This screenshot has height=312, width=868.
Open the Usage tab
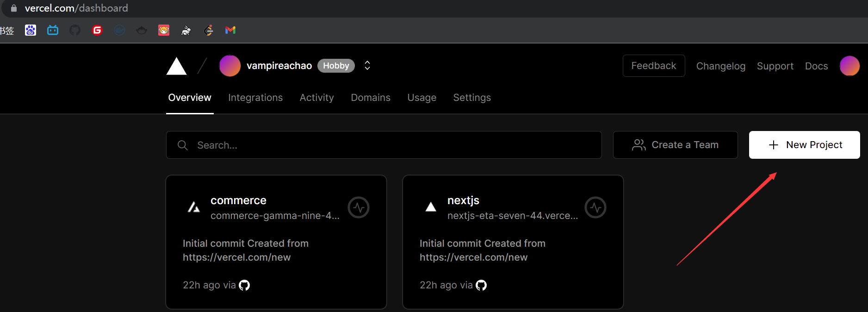422,98
